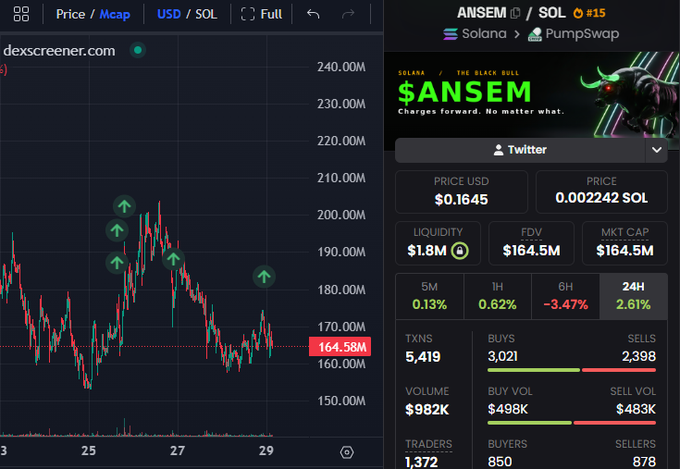This screenshot has width=680, height=469.
Task: Click the green live status dot
Action: 138,50
